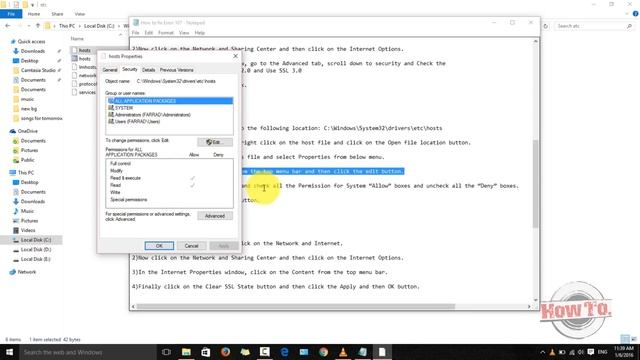Select the Security tab
The image size is (640, 360).
point(129,69)
